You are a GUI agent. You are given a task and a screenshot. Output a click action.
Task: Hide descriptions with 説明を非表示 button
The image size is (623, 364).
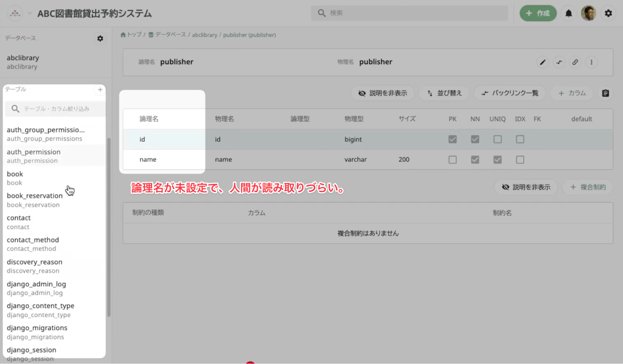click(382, 93)
